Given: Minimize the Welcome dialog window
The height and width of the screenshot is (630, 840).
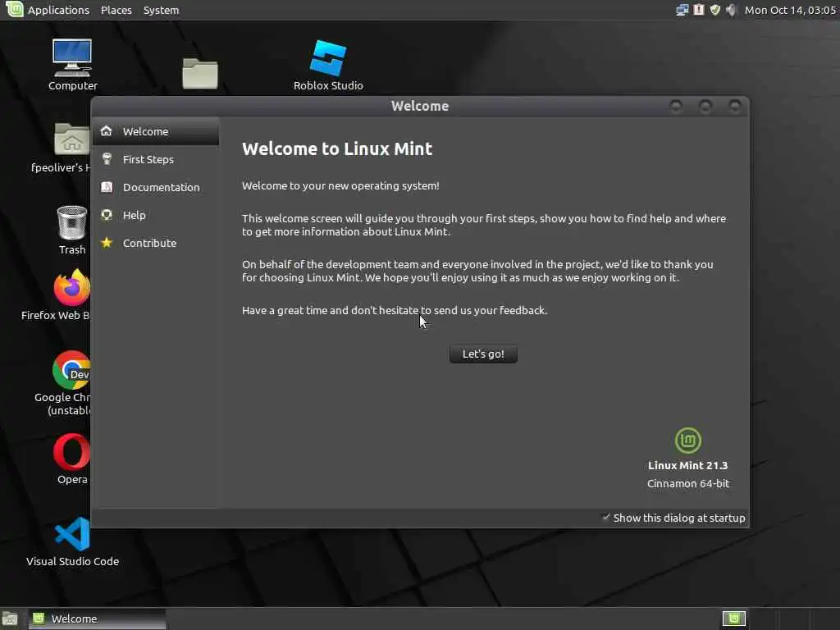Looking at the screenshot, I should (676, 106).
